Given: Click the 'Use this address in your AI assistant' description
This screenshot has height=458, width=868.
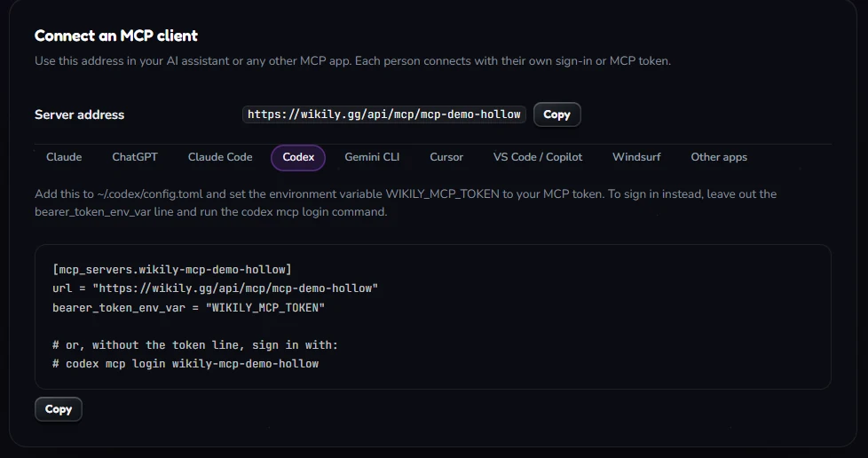Looking at the screenshot, I should (352, 61).
